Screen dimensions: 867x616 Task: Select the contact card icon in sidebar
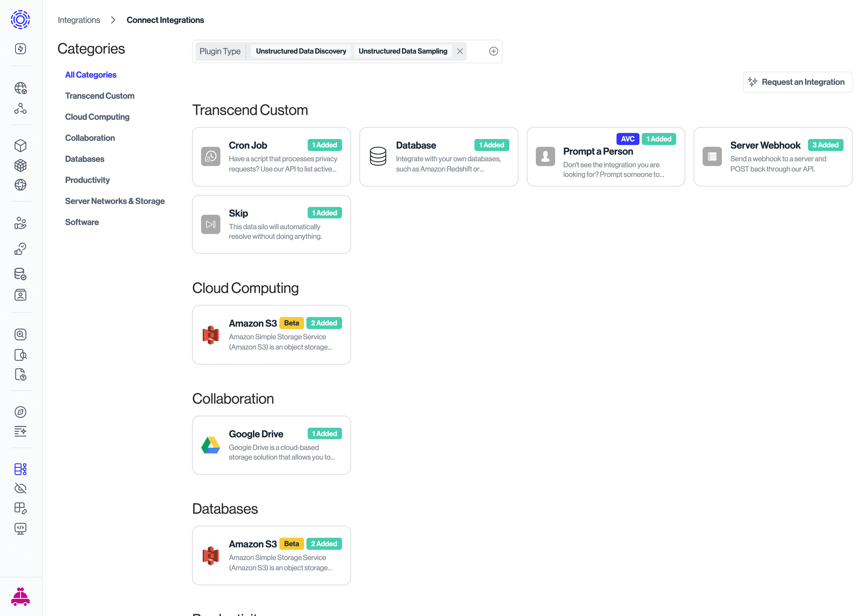click(21, 295)
